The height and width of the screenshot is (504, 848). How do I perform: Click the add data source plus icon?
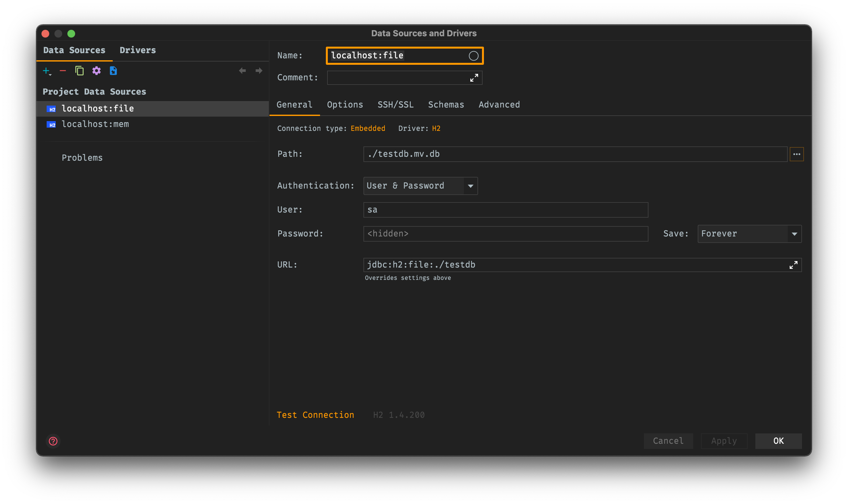46,71
